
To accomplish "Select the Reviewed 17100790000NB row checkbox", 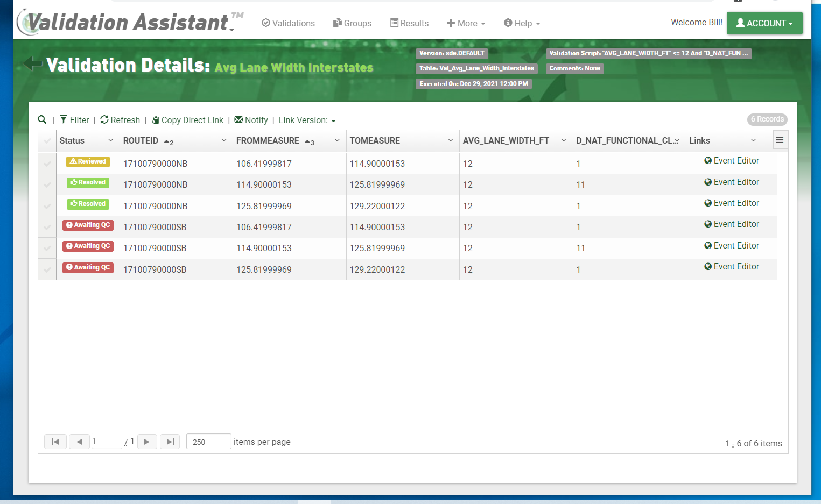I will pyautogui.click(x=47, y=164).
